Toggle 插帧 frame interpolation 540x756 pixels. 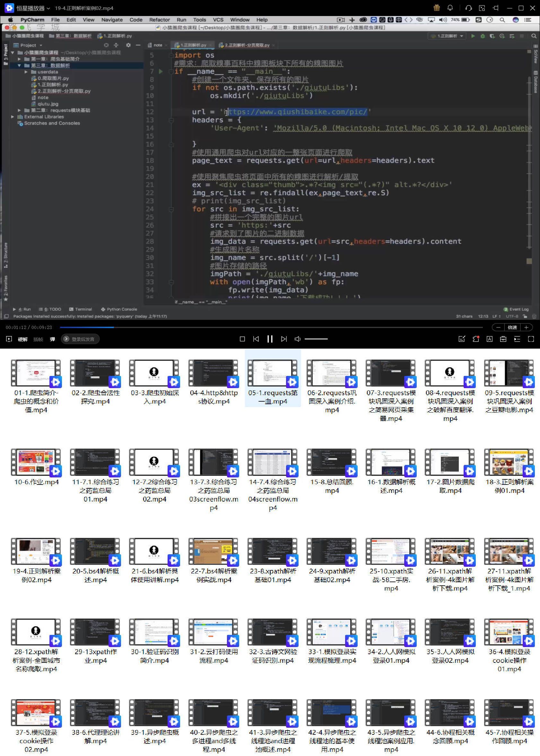[x=38, y=339]
